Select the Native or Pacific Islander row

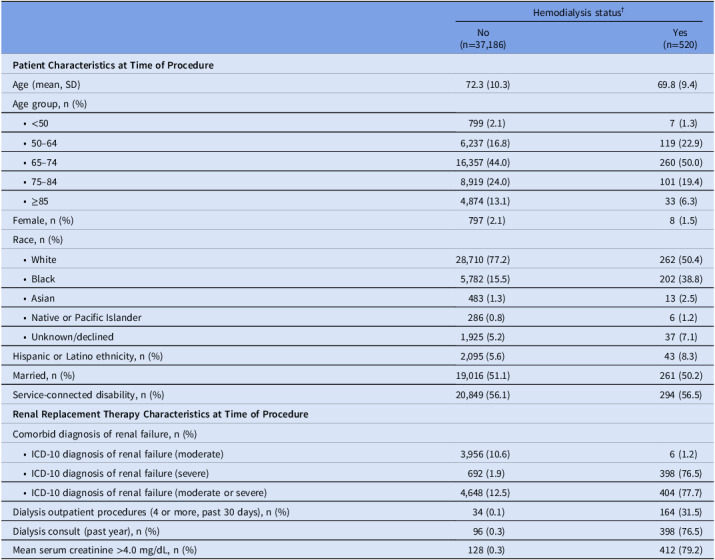(358, 317)
